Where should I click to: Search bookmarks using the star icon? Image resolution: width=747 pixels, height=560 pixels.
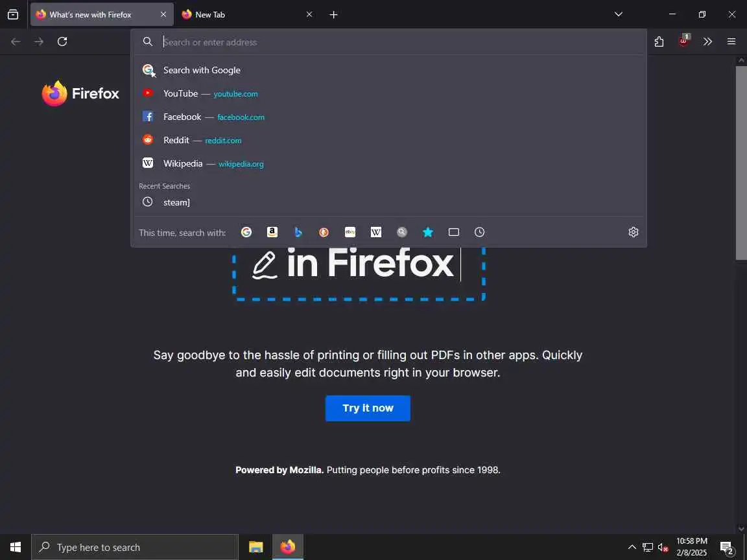pyautogui.click(x=428, y=232)
